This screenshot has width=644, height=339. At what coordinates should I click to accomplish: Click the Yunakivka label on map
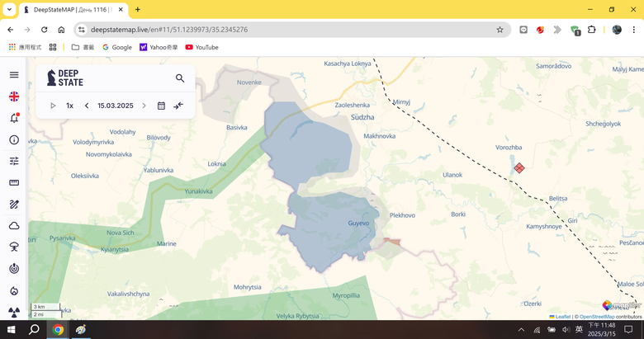pos(198,191)
